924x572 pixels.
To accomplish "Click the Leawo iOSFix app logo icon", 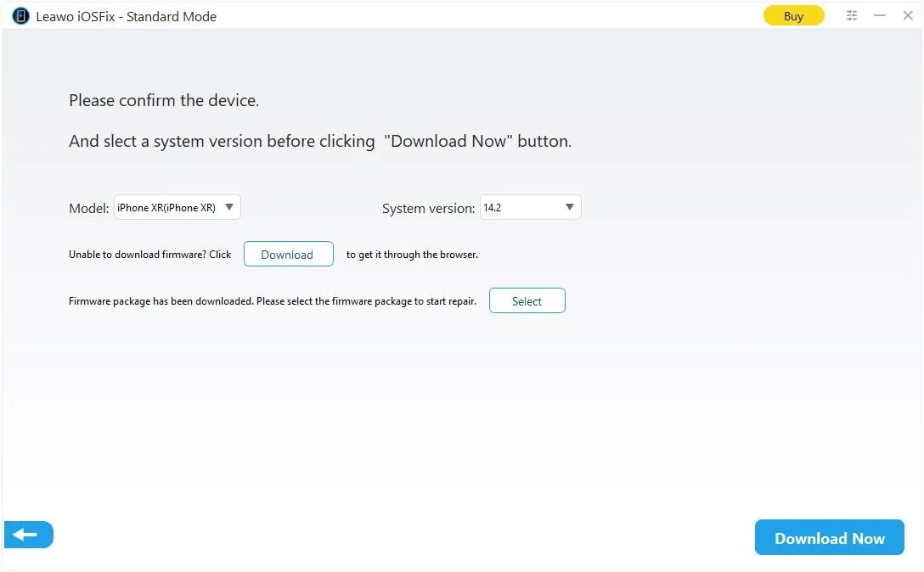I will point(20,16).
